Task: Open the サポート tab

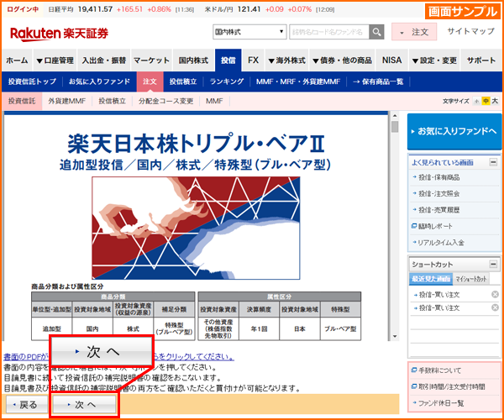Action: tap(481, 60)
